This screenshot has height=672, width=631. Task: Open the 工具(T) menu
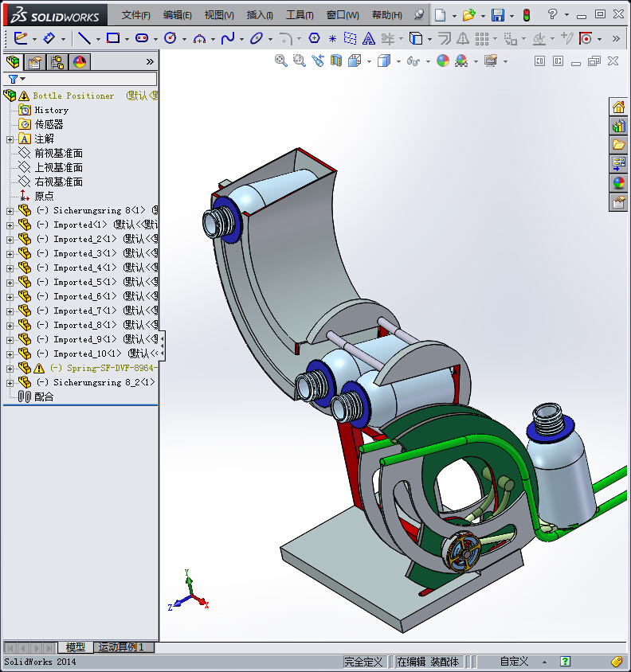point(300,15)
